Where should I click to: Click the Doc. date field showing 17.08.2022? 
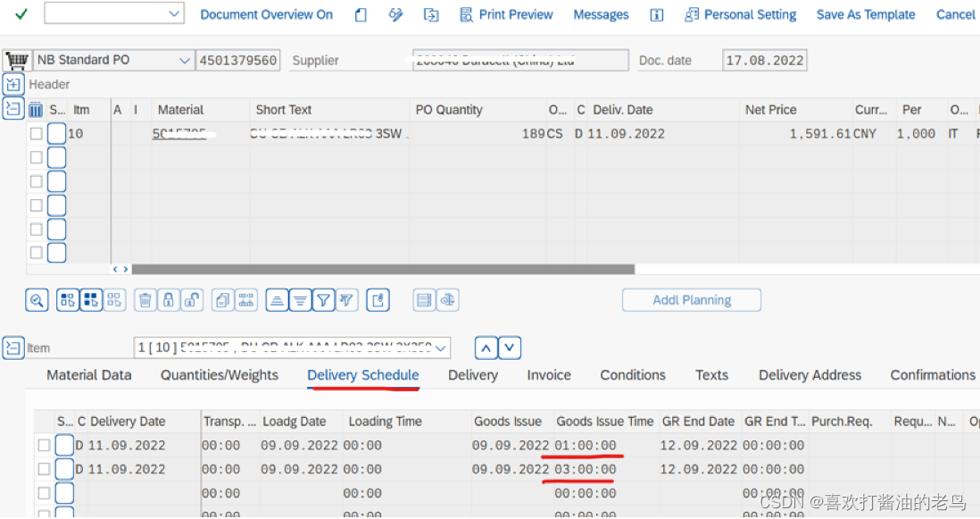[764, 60]
